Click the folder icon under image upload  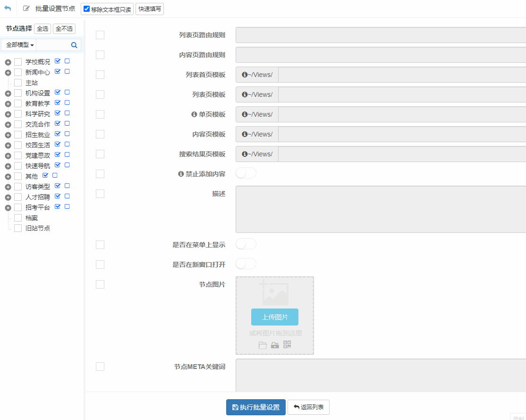pyautogui.click(x=263, y=345)
